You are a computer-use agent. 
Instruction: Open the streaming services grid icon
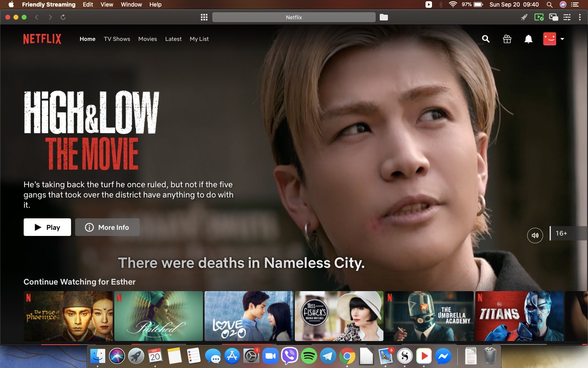[x=204, y=17]
